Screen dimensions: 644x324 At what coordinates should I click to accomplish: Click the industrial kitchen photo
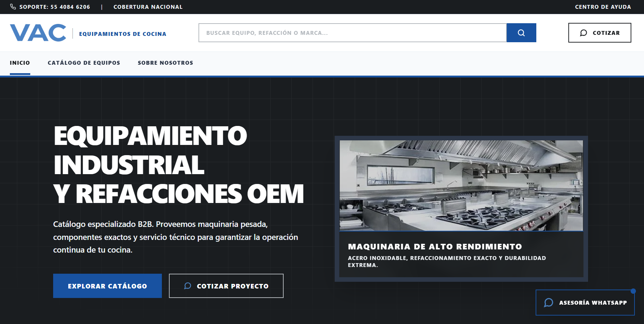point(461,185)
